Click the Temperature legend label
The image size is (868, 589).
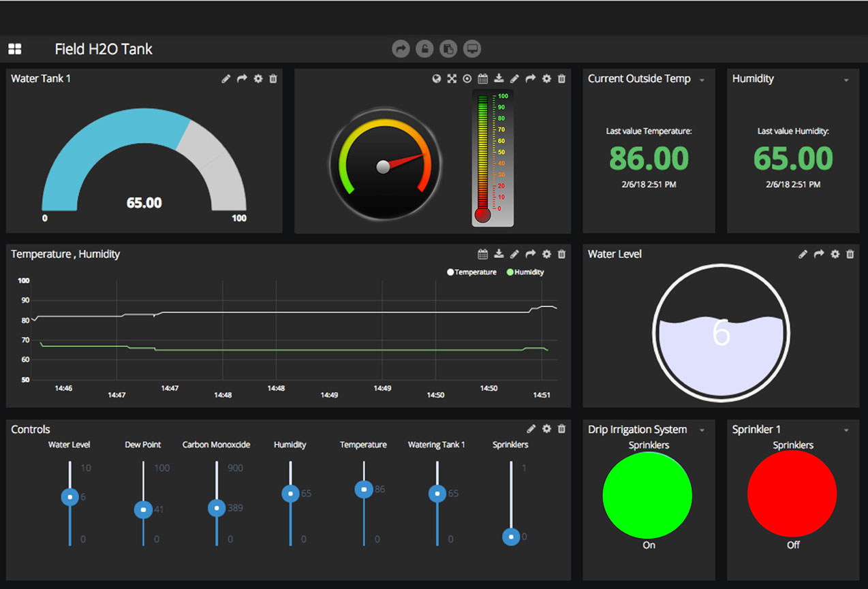tap(475, 272)
